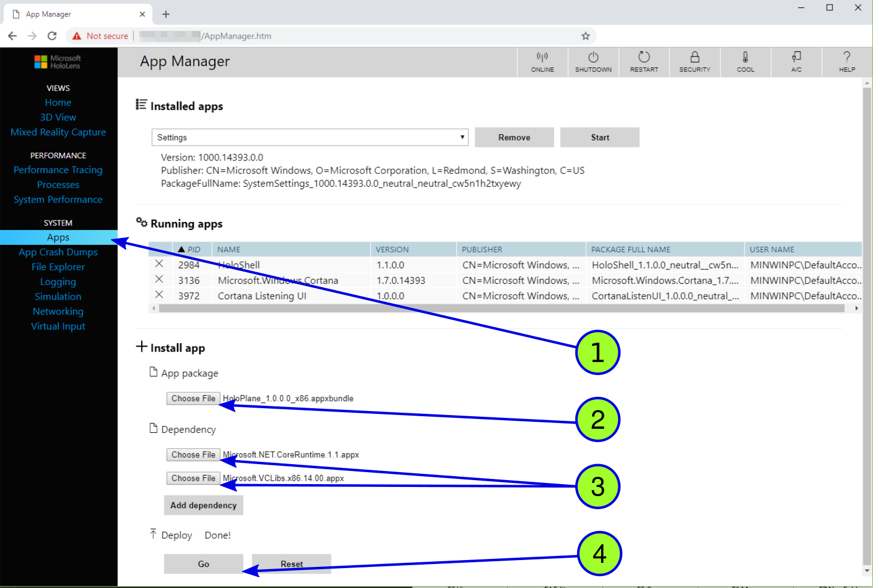The image size is (873, 588).
Task: Click the table scroll right arrow
Action: (x=856, y=308)
